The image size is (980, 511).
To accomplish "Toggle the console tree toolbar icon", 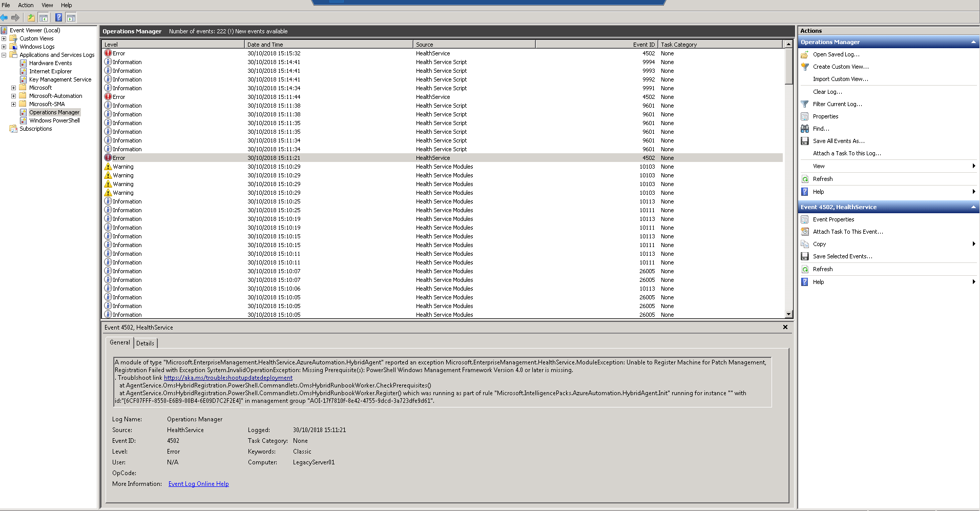I will pyautogui.click(x=44, y=17).
